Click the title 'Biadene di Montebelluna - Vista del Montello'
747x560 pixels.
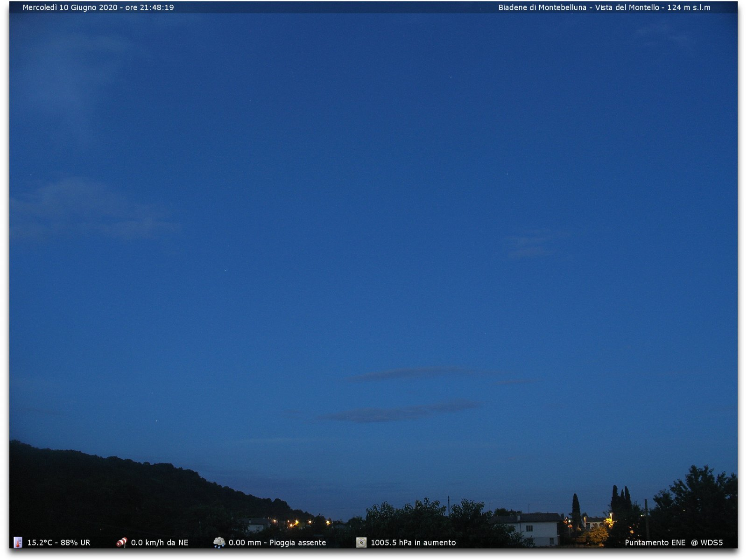click(x=579, y=7)
